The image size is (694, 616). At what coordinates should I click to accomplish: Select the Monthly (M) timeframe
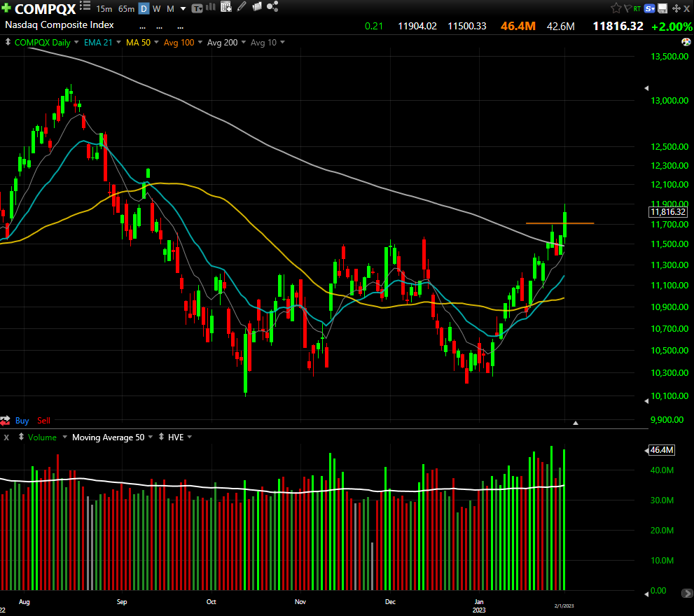coord(170,9)
